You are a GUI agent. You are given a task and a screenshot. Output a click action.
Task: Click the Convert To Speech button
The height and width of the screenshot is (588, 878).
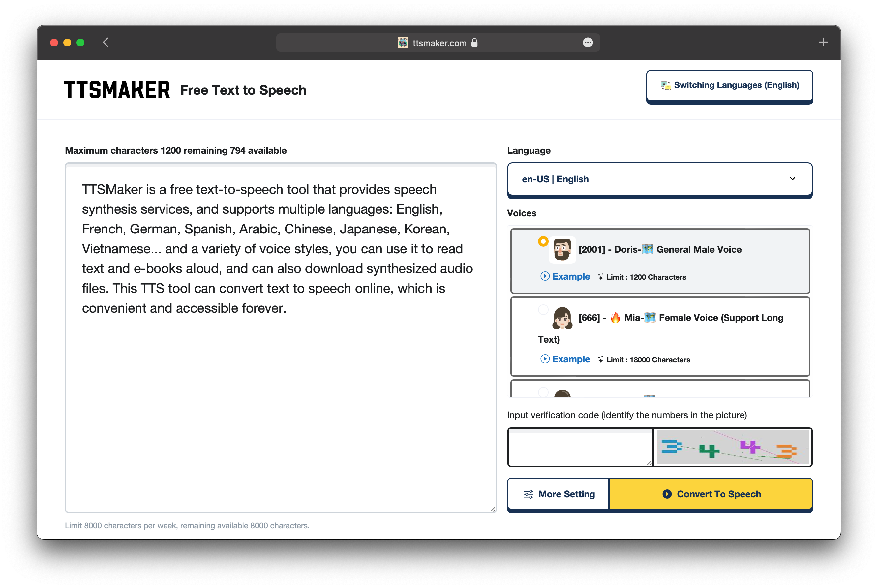[x=711, y=494]
